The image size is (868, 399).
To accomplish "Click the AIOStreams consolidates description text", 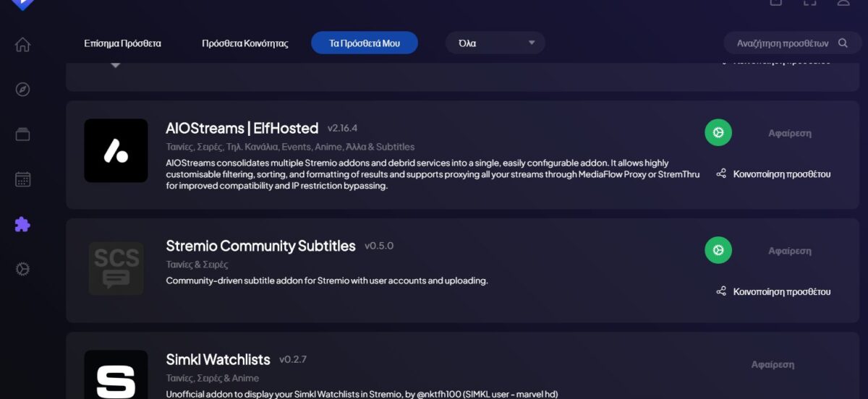I will pos(433,174).
